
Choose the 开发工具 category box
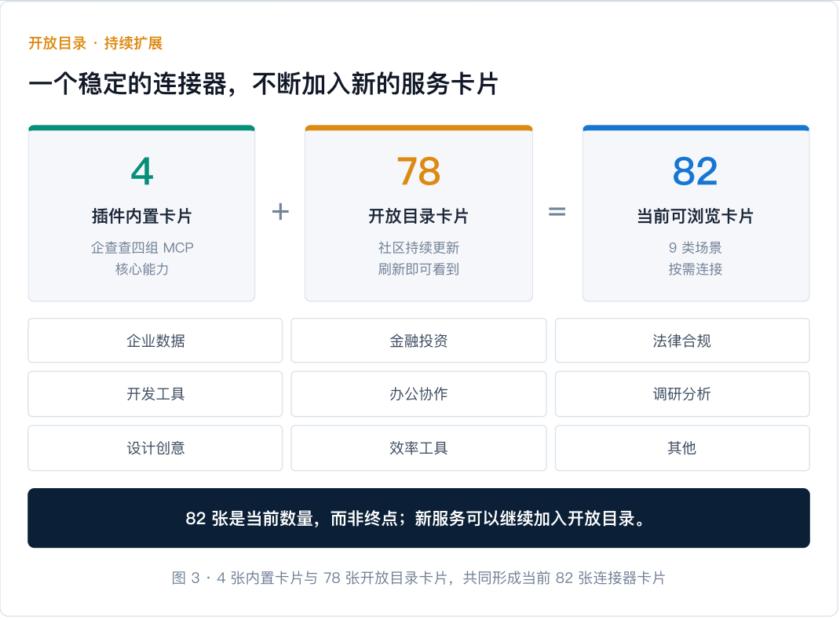[155, 394]
